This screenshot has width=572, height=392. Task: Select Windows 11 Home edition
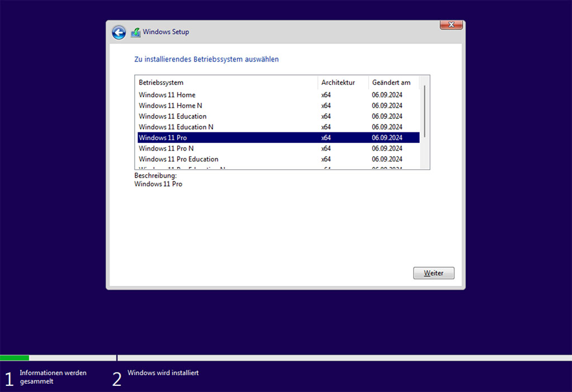coord(278,95)
